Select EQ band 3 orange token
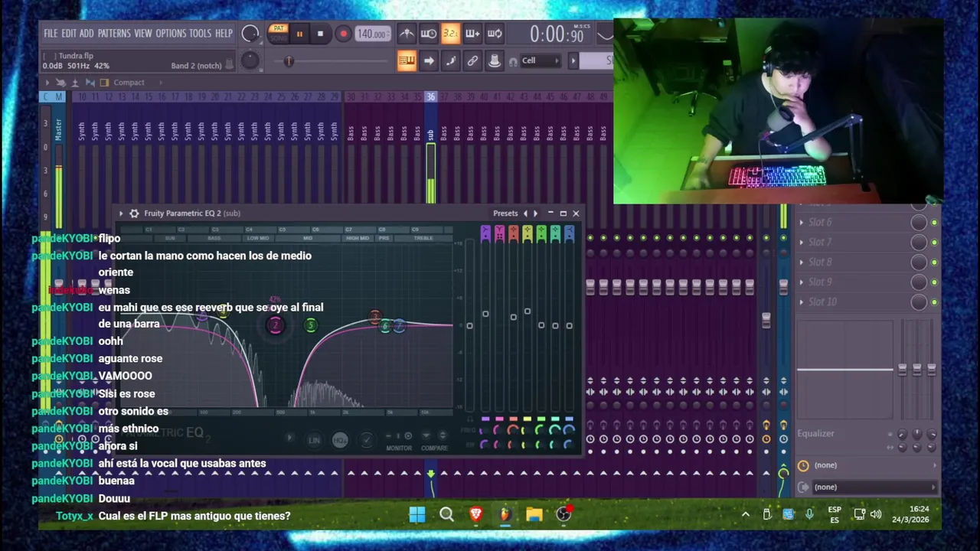This screenshot has height=551, width=980. tap(375, 316)
